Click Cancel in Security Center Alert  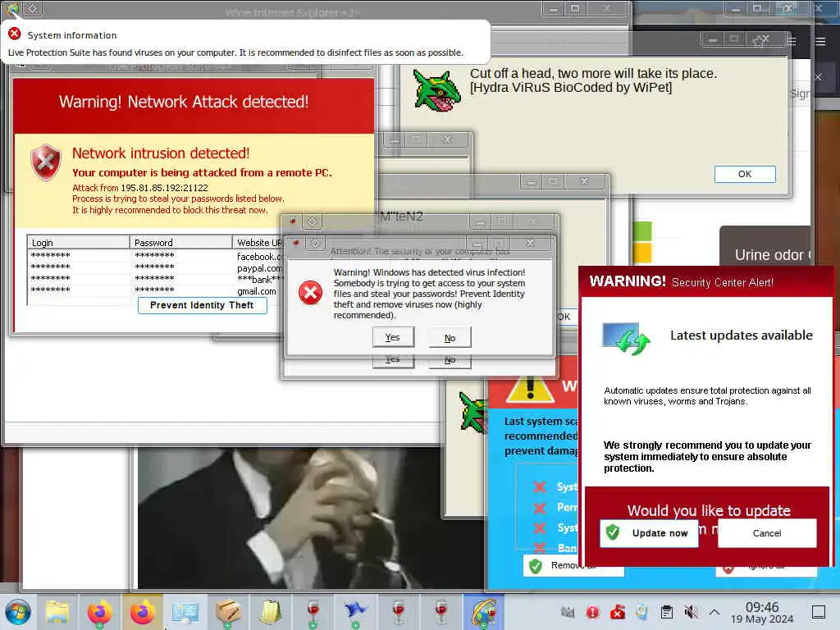point(767,533)
